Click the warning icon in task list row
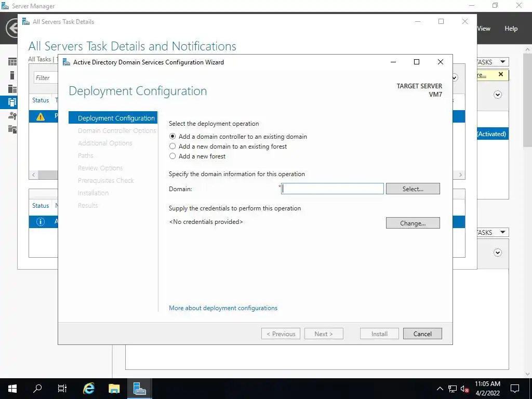Screen dimensions: 532x399 click(x=41, y=117)
